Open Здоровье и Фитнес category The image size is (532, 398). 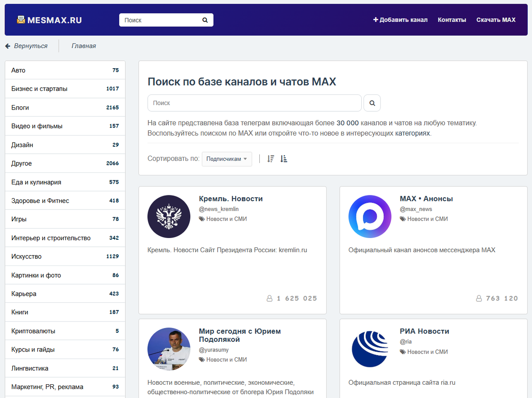[65, 201]
